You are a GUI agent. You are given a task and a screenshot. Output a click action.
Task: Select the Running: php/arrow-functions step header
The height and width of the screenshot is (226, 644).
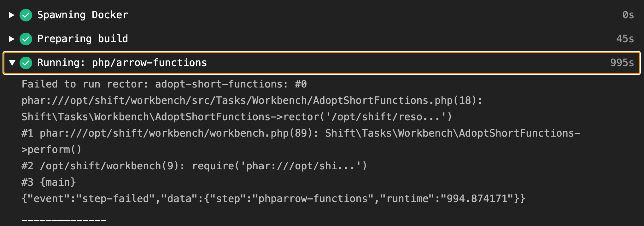point(148,63)
